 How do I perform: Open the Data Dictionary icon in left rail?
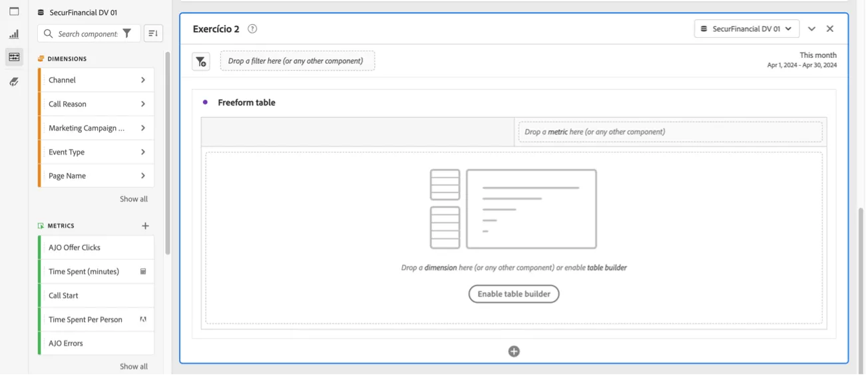[x=14, y=82]
